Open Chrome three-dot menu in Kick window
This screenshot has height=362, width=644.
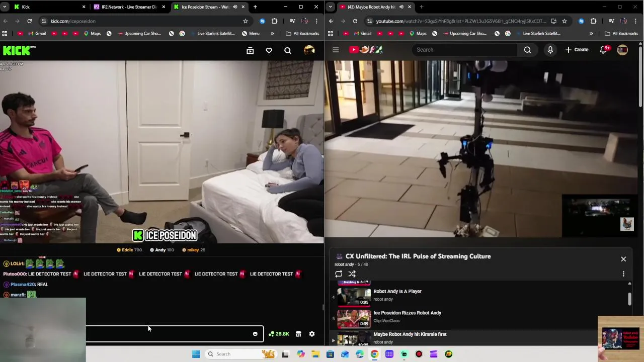[316, 21]
